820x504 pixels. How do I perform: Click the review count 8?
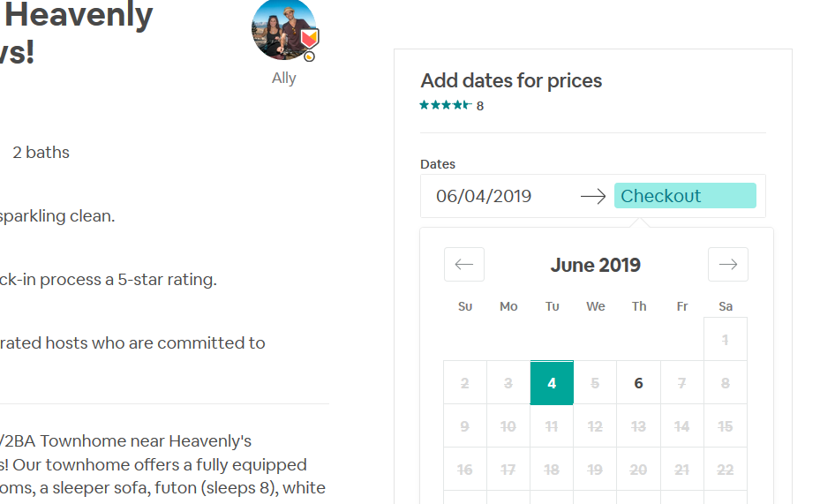pyautogui.click(x=480, y=106)
